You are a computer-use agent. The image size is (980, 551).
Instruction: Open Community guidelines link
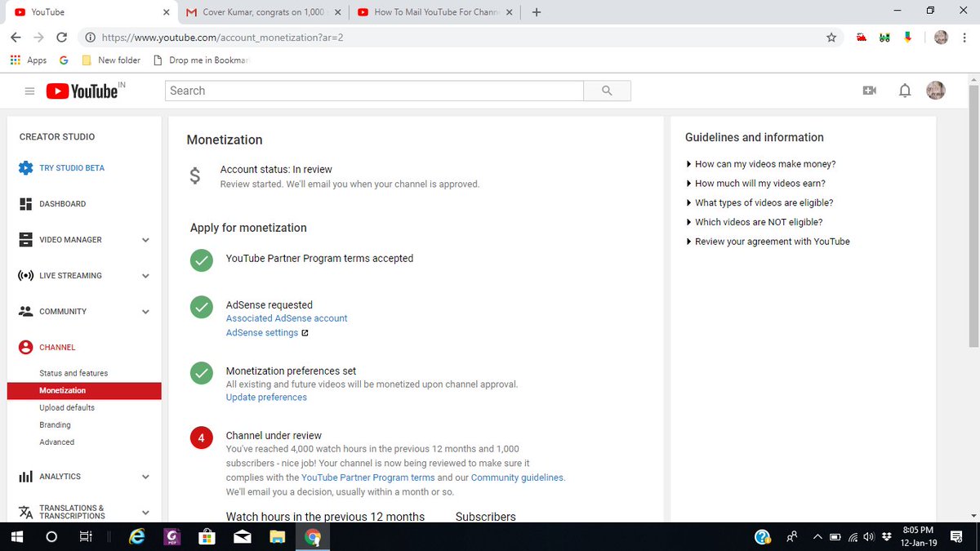[x=517, y=478]
